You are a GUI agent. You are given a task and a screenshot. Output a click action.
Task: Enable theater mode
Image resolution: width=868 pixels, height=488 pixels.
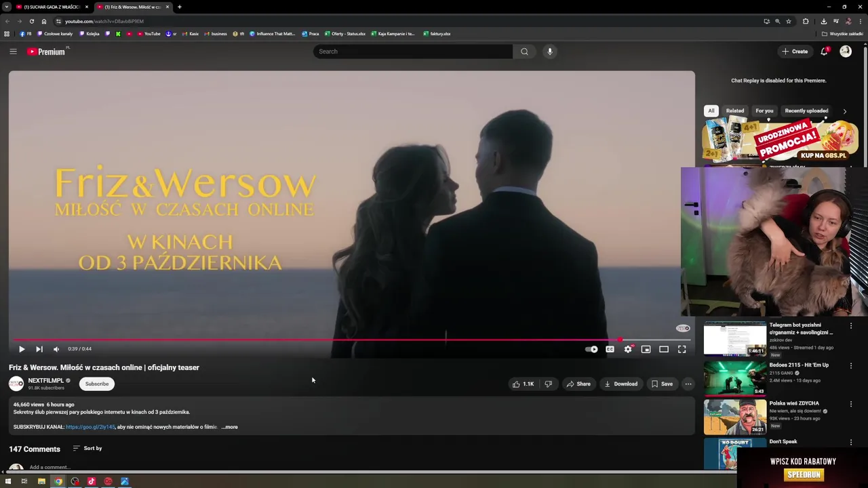click(x=664, y=349)
